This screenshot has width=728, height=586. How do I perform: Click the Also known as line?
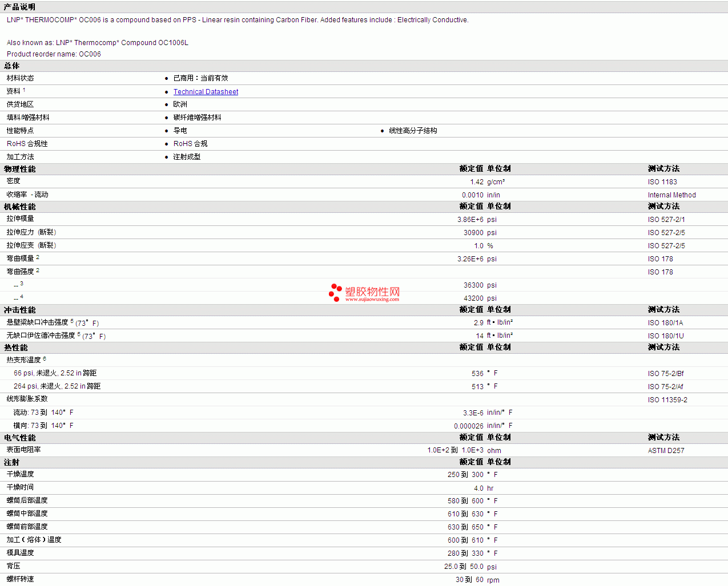97,43
